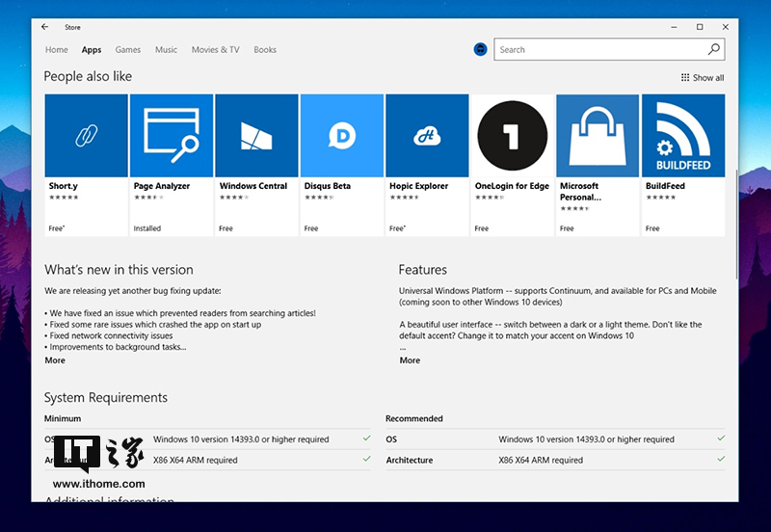
Task: Open Hopic Explorer app icon
Action: [x=427, y=136]
